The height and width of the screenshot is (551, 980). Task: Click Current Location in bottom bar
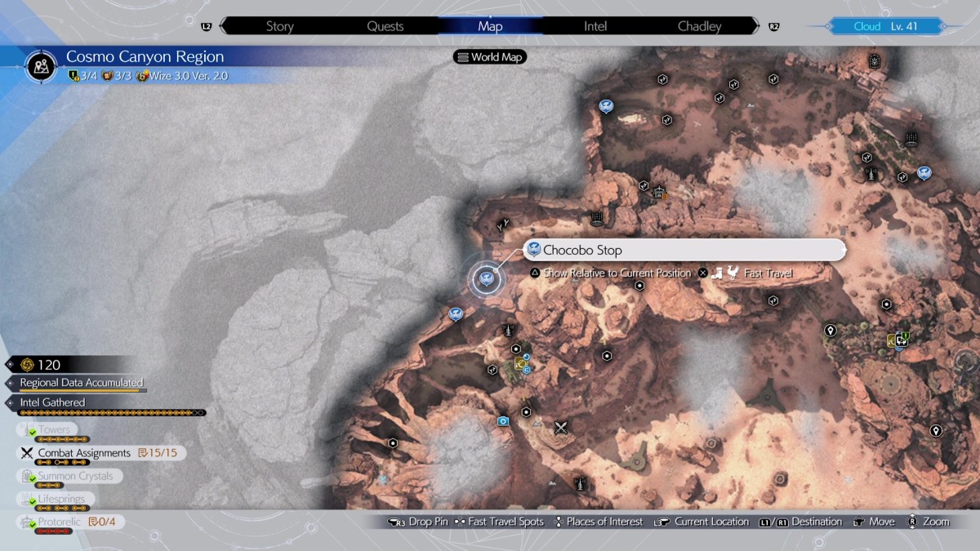[x=702, y=522]
